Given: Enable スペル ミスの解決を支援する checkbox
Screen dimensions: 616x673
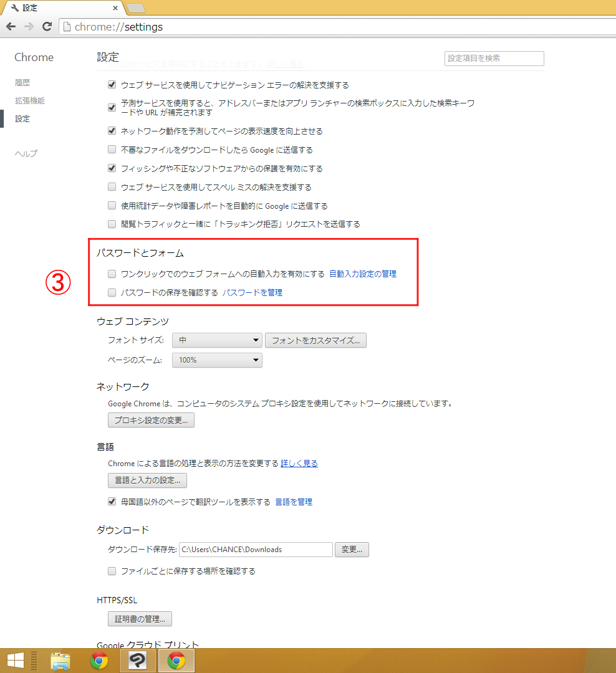Looking at the screenshot, I should coord(112,187).
